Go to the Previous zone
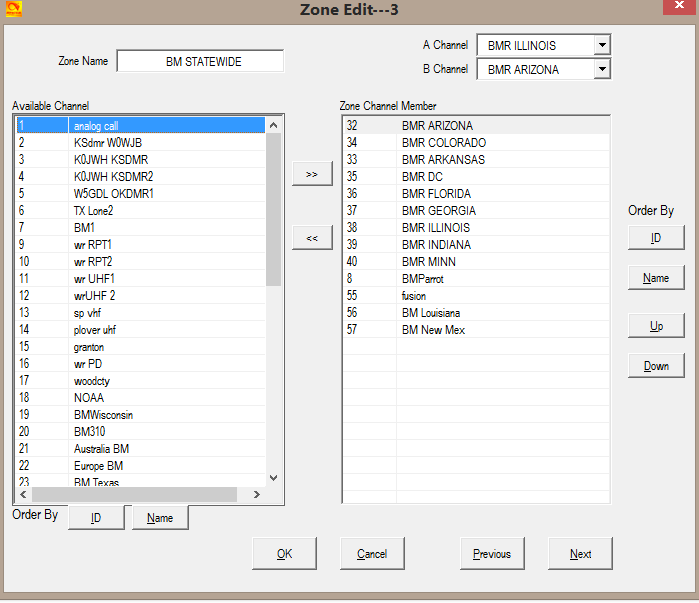Screen dimensions: 699x603 pos(491,554)
